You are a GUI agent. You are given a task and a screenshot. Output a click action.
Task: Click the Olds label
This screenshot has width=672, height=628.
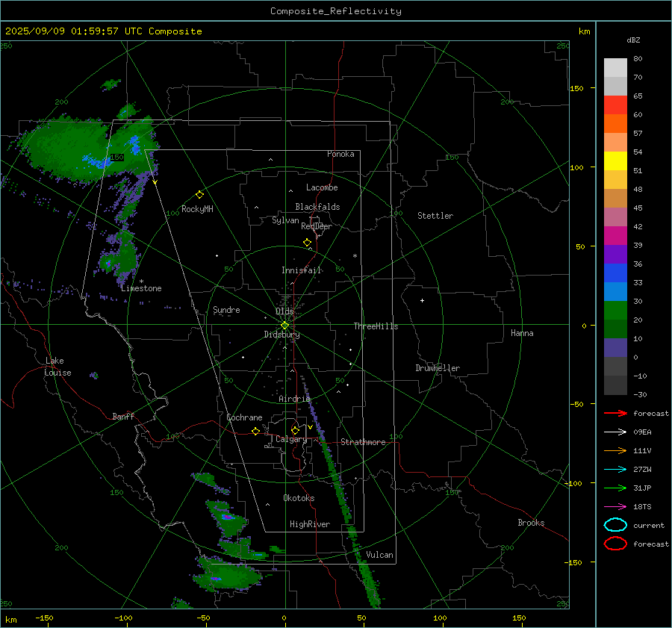[284, 311]
